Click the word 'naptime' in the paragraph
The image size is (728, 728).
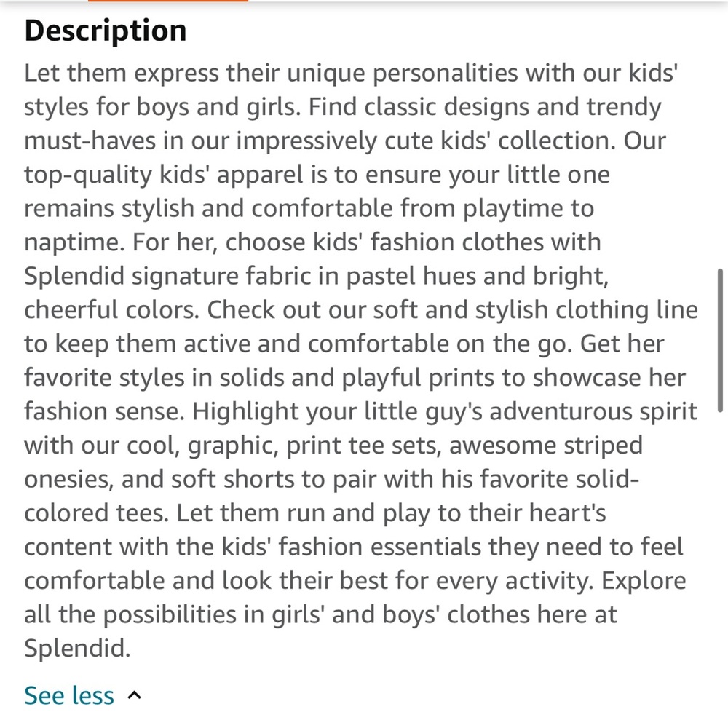point(72,243)
